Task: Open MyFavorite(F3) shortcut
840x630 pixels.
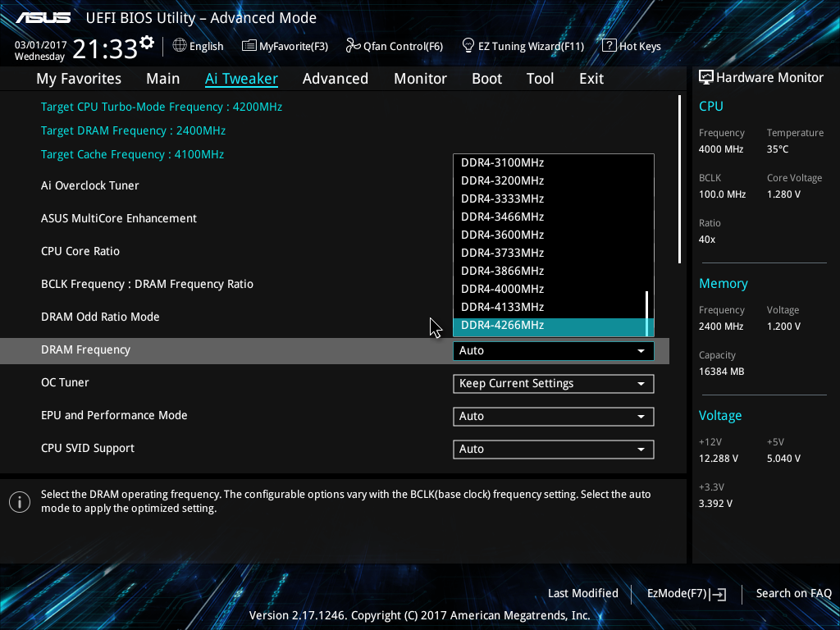Action: [285, 46]
